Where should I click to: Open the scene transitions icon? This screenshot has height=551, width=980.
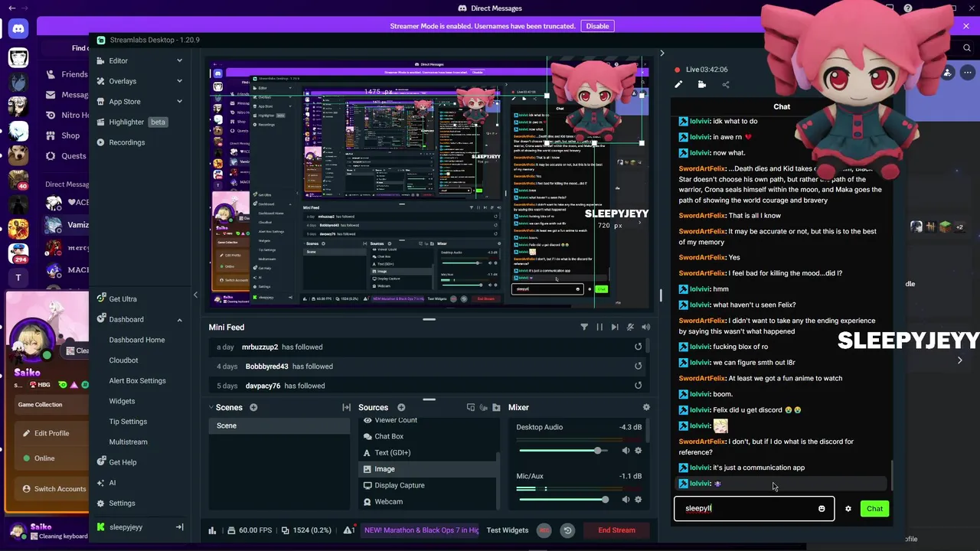[x=346, y=407]
